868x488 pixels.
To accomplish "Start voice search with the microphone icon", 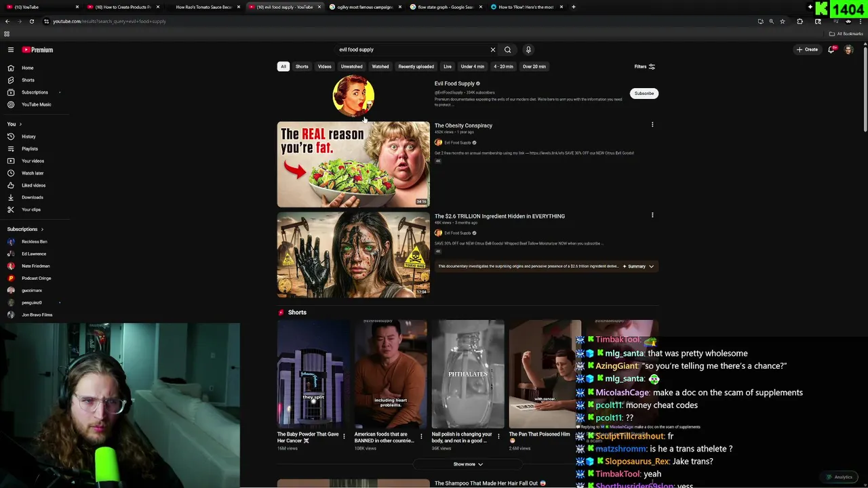I will pos(528,49).
